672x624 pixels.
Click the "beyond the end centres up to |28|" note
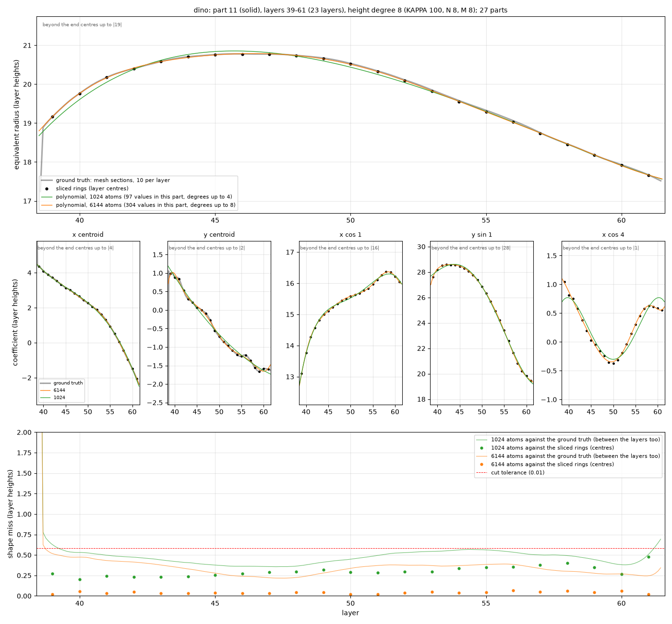click(471, 248)
